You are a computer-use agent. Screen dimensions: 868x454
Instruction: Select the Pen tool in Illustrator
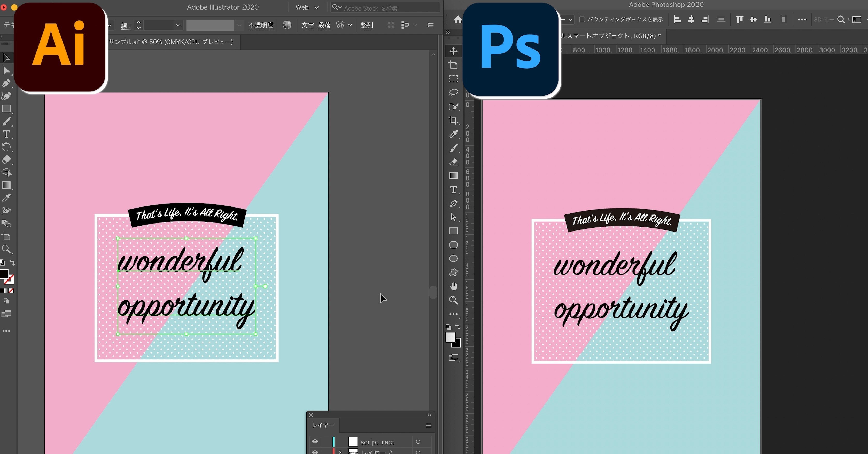tap(6, 83)
